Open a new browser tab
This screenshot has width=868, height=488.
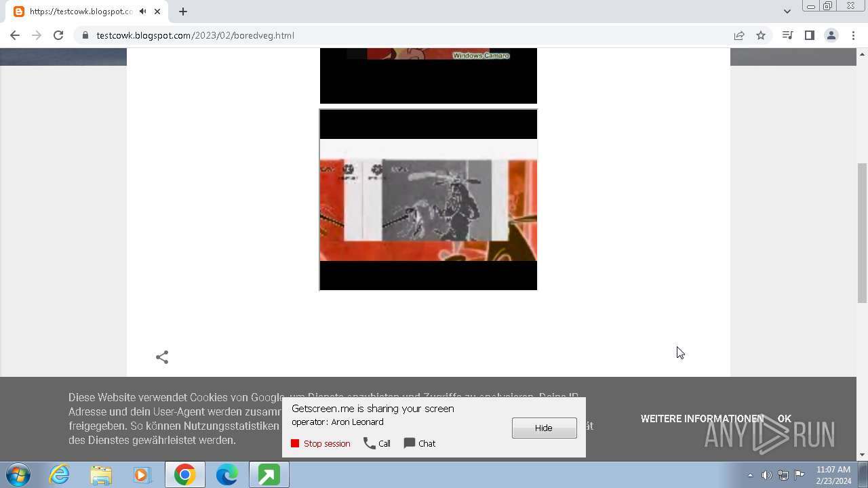pyautogui.click(x=183, y=12)
